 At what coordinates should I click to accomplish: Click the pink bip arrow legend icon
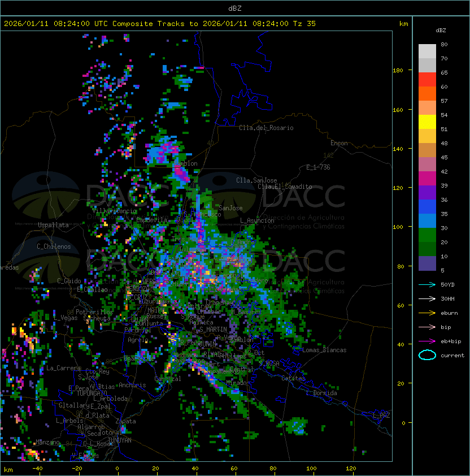pos(427,327)
